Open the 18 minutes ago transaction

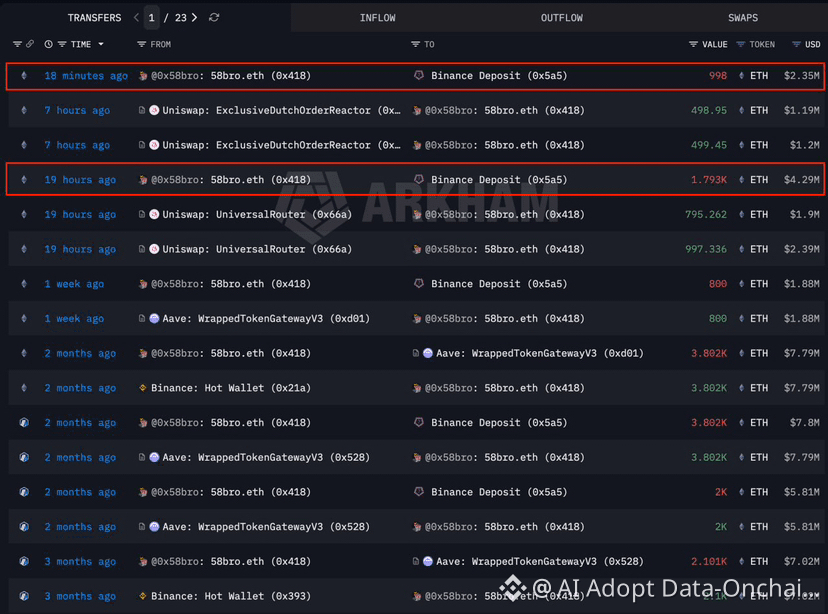click(86, 76)
